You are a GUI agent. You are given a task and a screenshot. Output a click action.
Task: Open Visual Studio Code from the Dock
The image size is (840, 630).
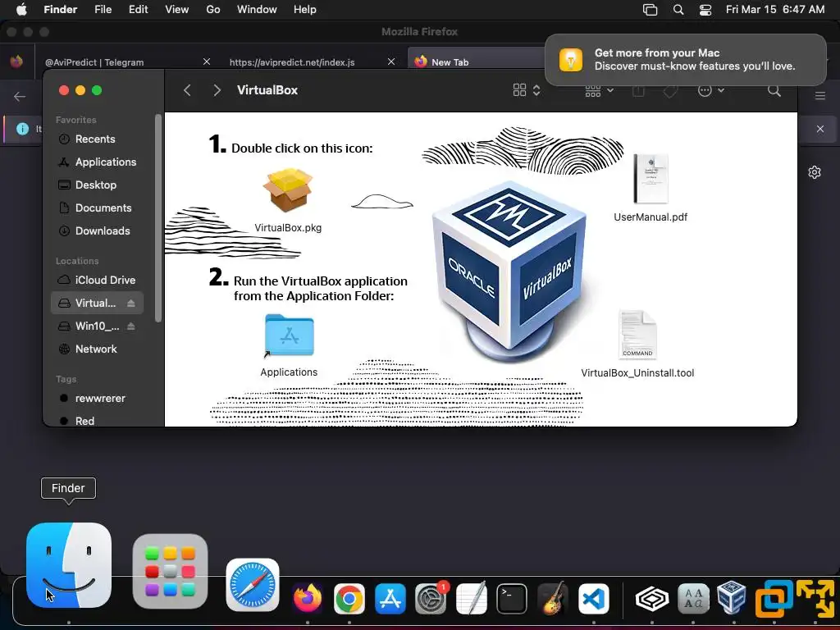[x=594, y=598]
